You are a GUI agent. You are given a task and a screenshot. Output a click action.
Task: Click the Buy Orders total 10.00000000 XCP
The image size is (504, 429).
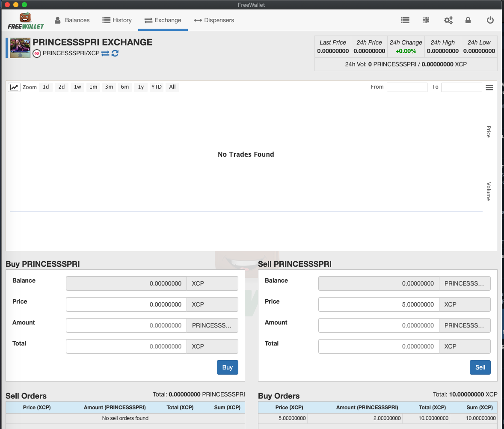[465, 394]
